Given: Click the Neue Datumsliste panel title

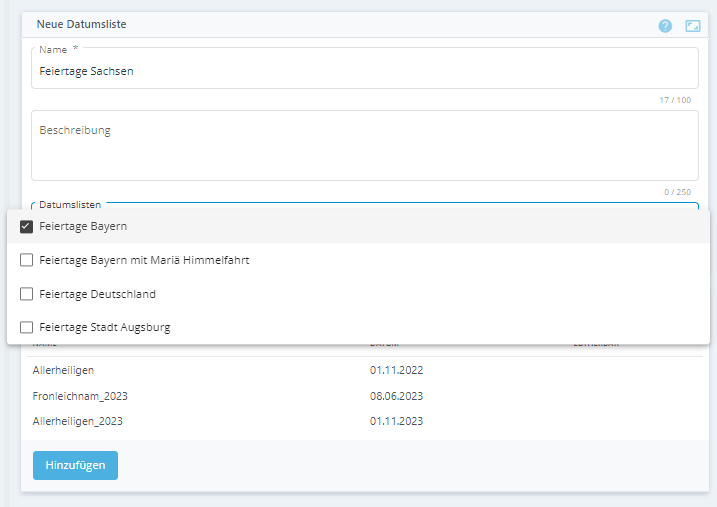Looking at the screenshot, I should click(x=81, y=24).
